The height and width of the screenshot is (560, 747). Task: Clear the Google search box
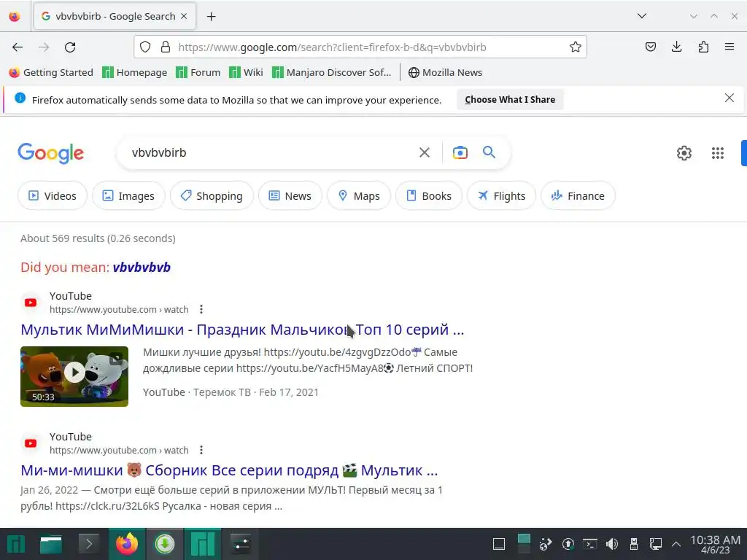point(424,152)
